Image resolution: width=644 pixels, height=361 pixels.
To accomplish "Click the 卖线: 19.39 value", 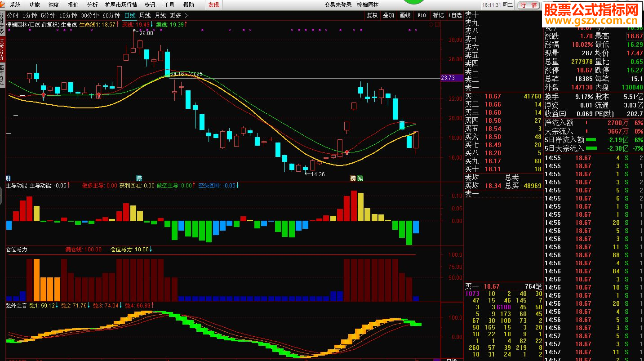I will coord(170,25).
